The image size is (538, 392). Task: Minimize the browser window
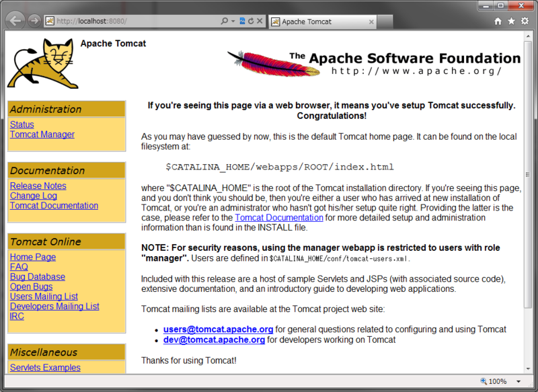pos(486,5)
